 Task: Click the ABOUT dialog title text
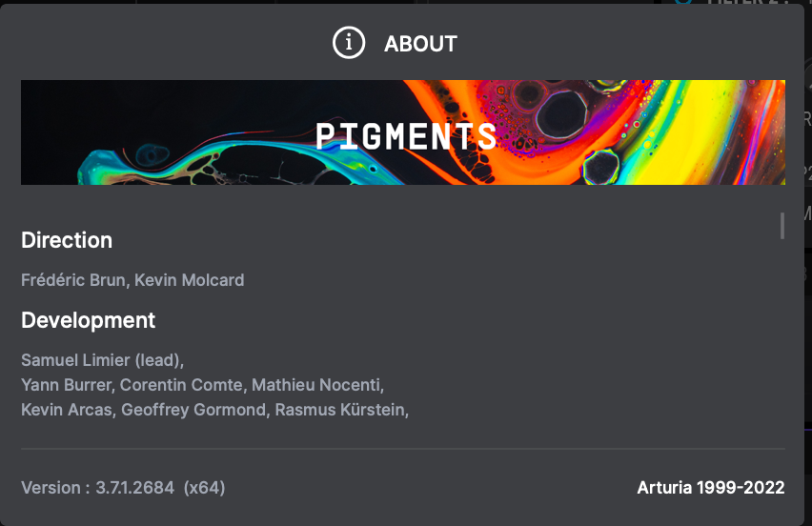(420, 44)
